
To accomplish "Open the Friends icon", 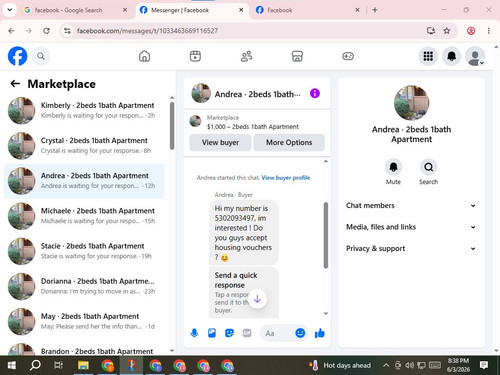I will (x=246, y=56).
